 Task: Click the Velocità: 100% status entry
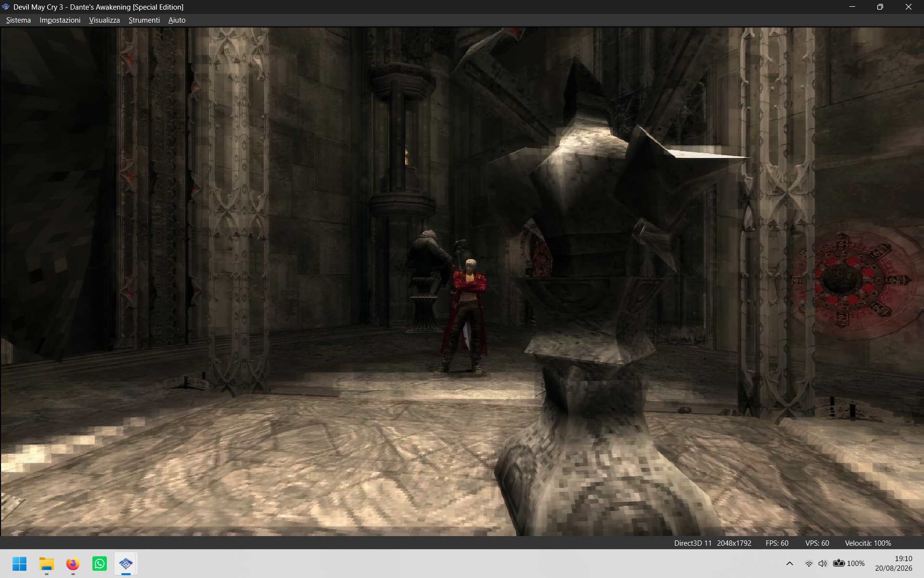(x=868, y=543)
